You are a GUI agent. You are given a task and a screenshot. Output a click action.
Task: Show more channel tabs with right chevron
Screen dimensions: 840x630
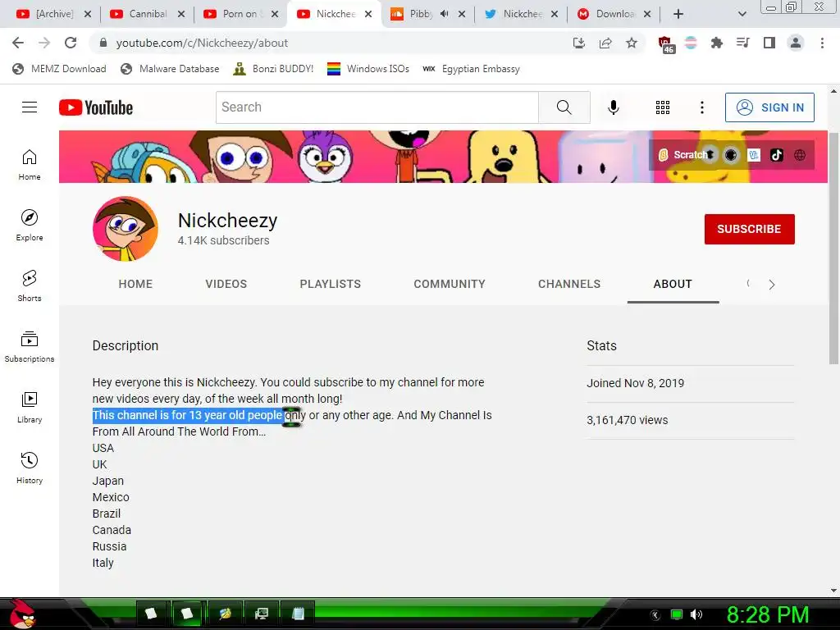(x=771, y=285)
